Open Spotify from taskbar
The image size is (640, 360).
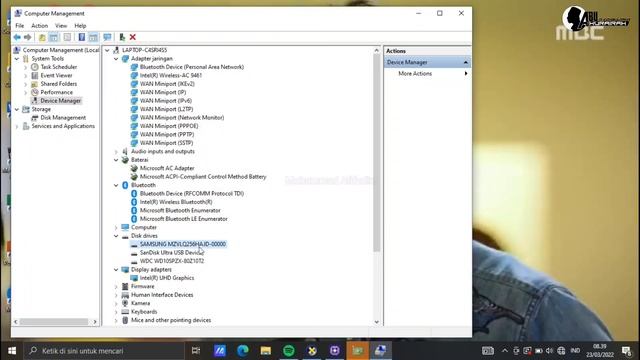pos(289,351)
